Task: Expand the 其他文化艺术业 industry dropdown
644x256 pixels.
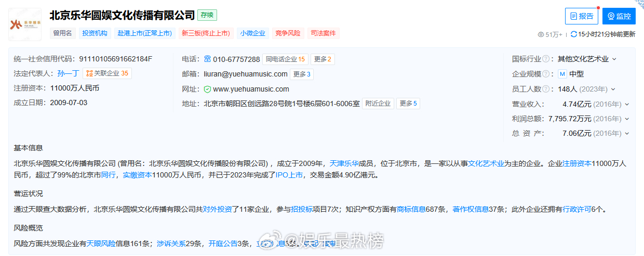Action: pyautogui.click(x=614, y=59)
